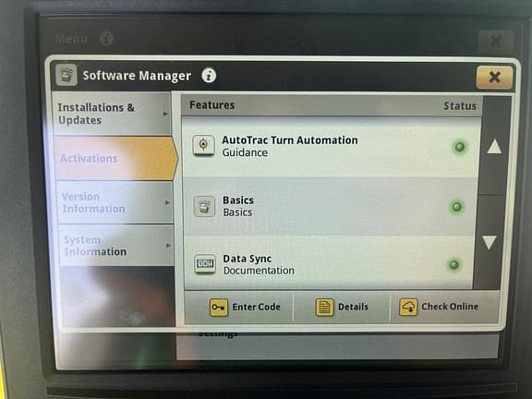Click the Software Manager title bar icon
The image size is (532, 399).
click(x=66, y=75)
